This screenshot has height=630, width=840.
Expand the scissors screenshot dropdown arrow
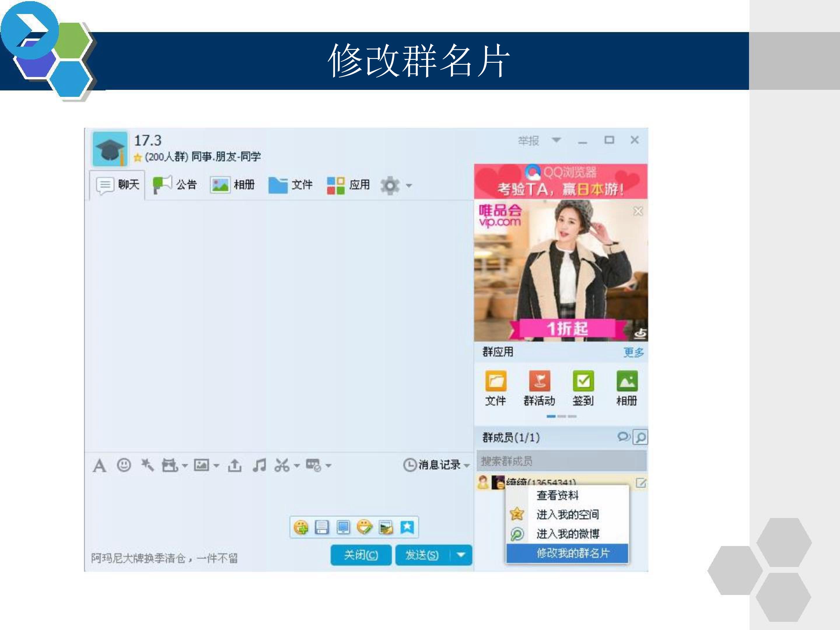coord(297,466)
